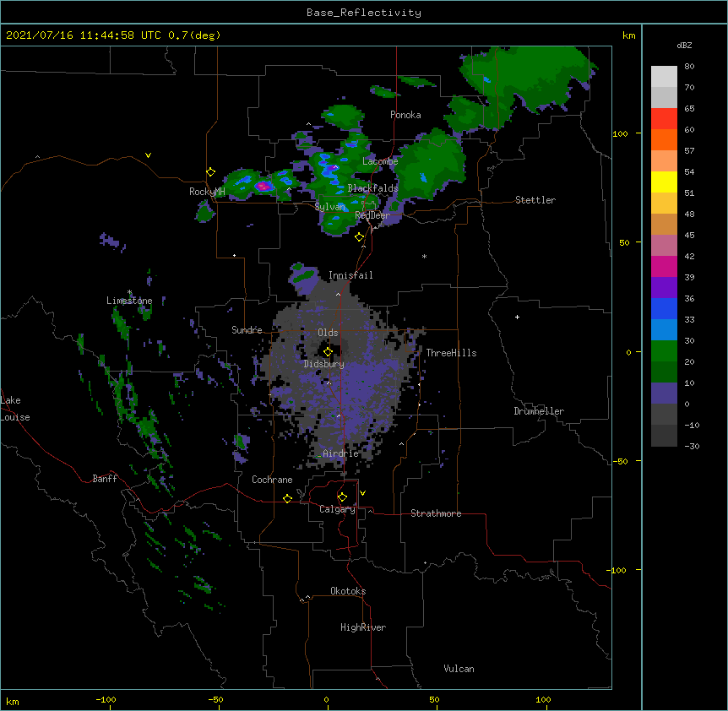Click the Lake Louise label
Image resolution: width=728 pixels, height=711 pixels.
coord(15,409)
